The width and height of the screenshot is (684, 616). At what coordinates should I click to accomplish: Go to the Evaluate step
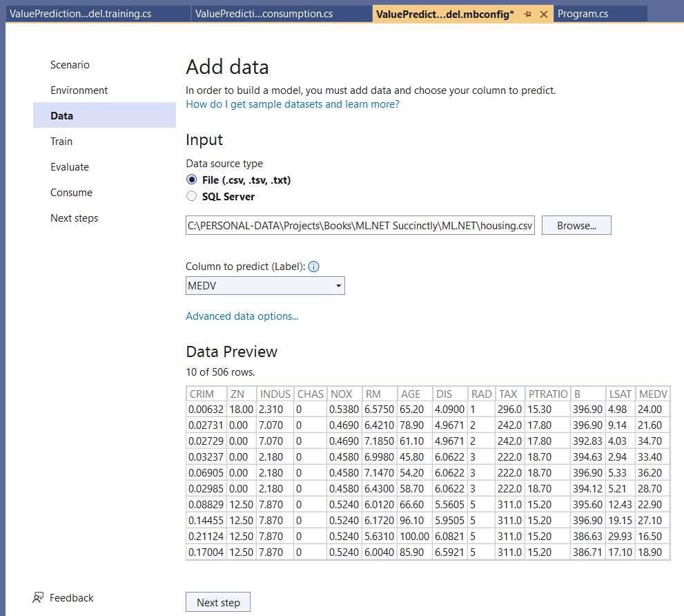click(69, 166)
